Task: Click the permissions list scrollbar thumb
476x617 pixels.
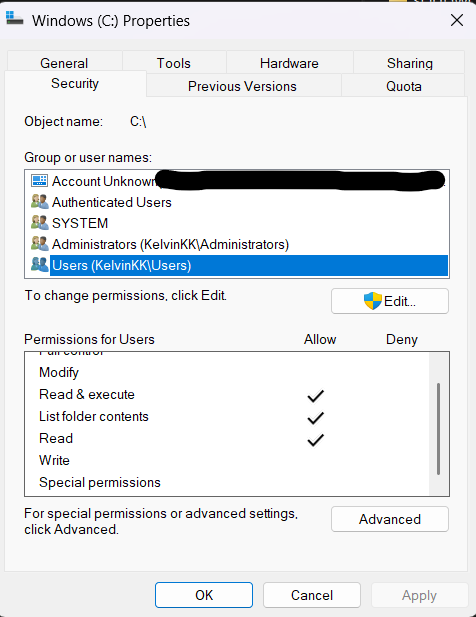Action: 438,429
